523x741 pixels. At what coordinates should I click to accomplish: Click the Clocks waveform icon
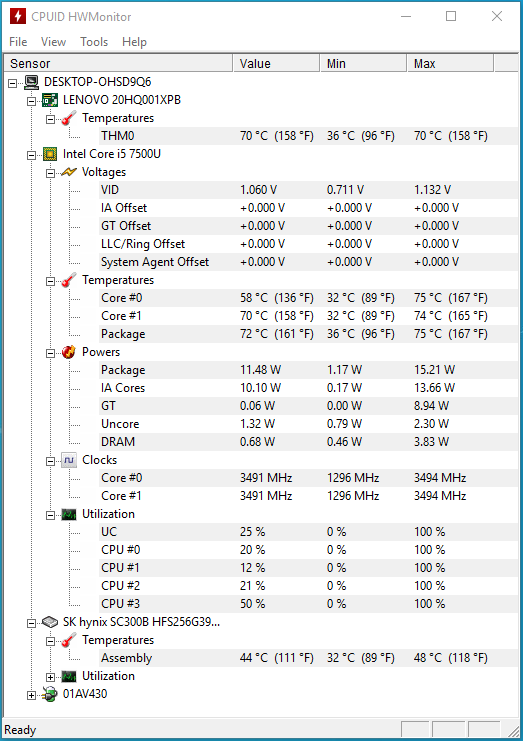[69, 460]
